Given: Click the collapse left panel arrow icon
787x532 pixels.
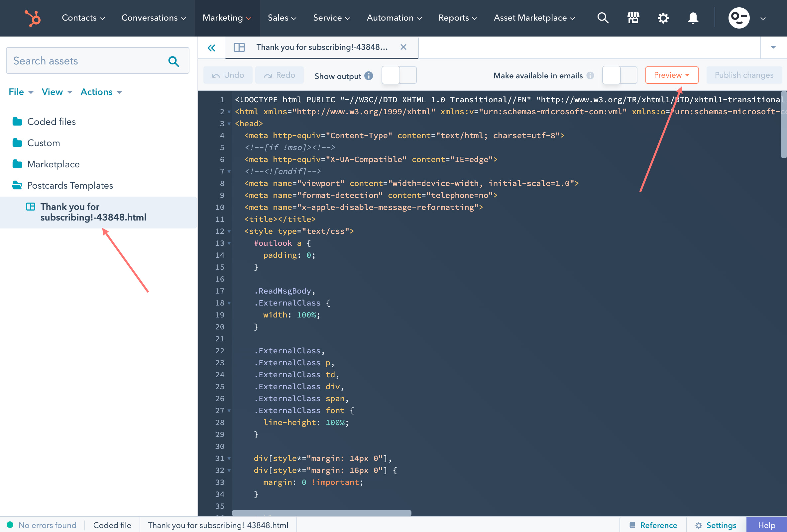Looking at the screenshot, I should pyautogui.click(x=211, y=47).
